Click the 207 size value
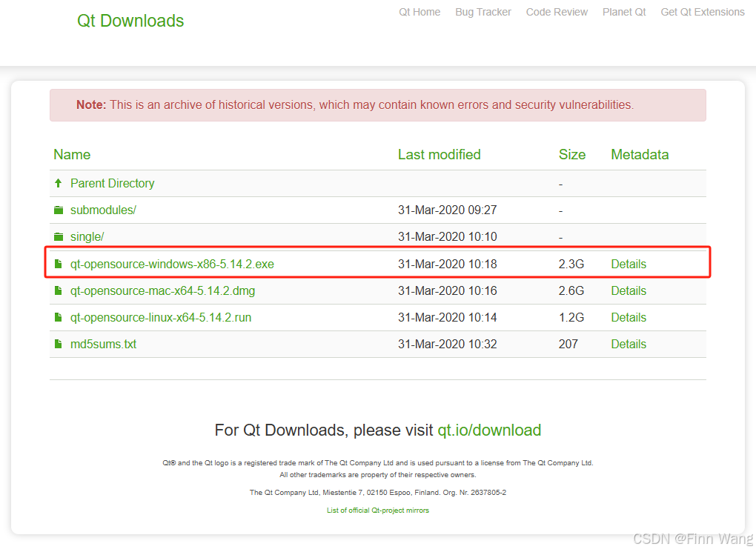The width and height of the screenshot is (756, 552). coord(568,344)
